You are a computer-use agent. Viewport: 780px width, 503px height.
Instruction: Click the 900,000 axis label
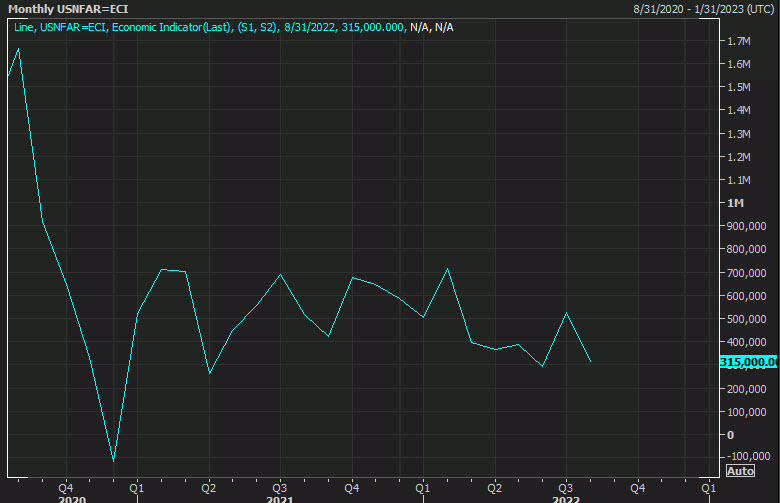(x=746, y=226)
